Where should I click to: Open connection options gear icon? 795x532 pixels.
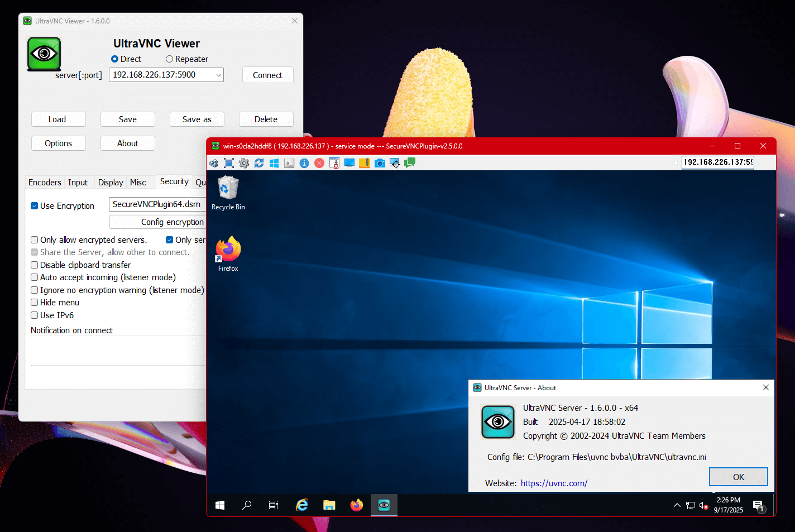point(244,163)
